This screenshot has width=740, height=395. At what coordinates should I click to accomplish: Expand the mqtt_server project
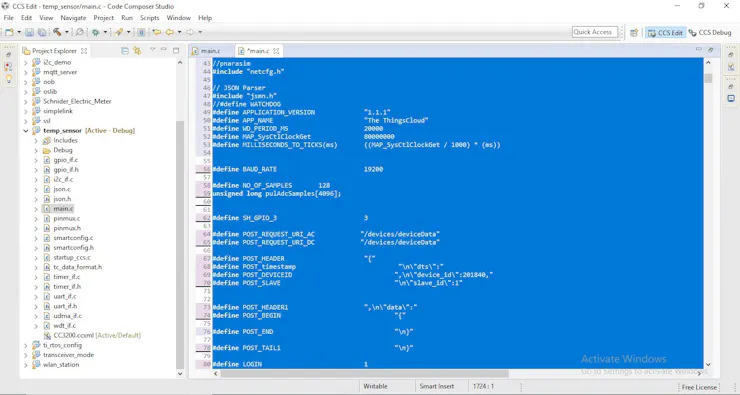(x=26, y=72)
